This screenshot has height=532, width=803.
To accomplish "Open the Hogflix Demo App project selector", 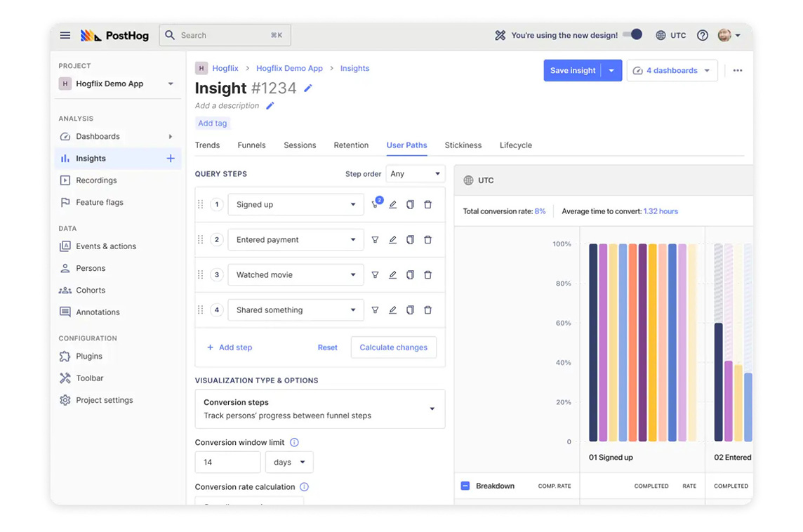I will [117, 84].
